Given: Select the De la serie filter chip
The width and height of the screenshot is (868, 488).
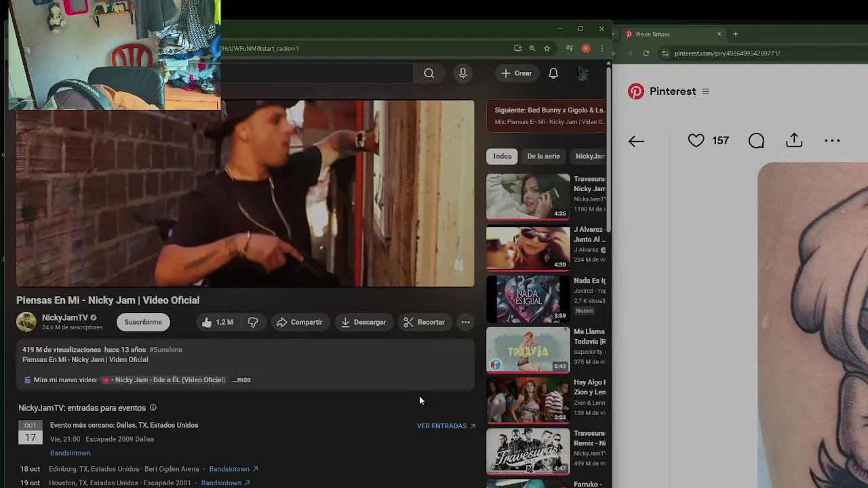Looking at the screenshot, I should 543,157.
